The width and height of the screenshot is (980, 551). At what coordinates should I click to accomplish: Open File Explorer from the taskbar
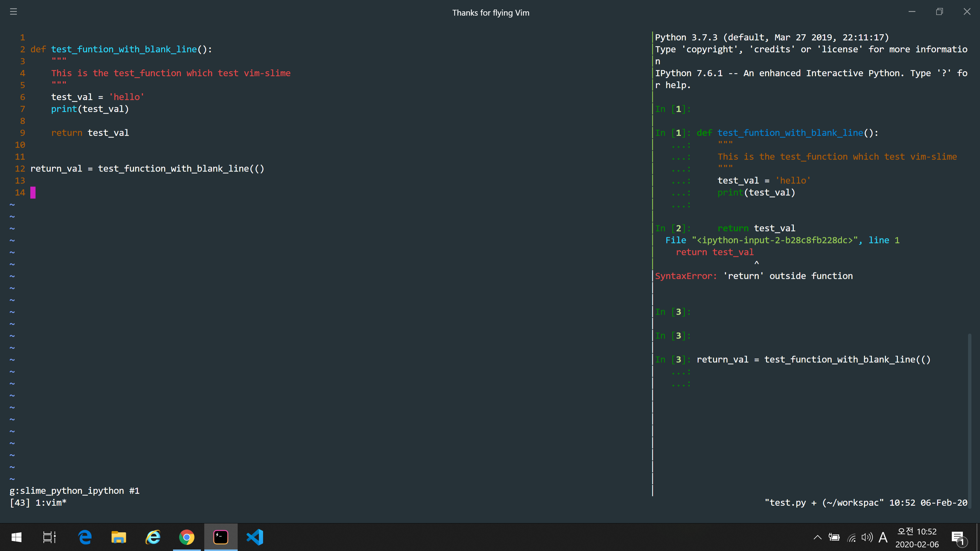[119, 537]
